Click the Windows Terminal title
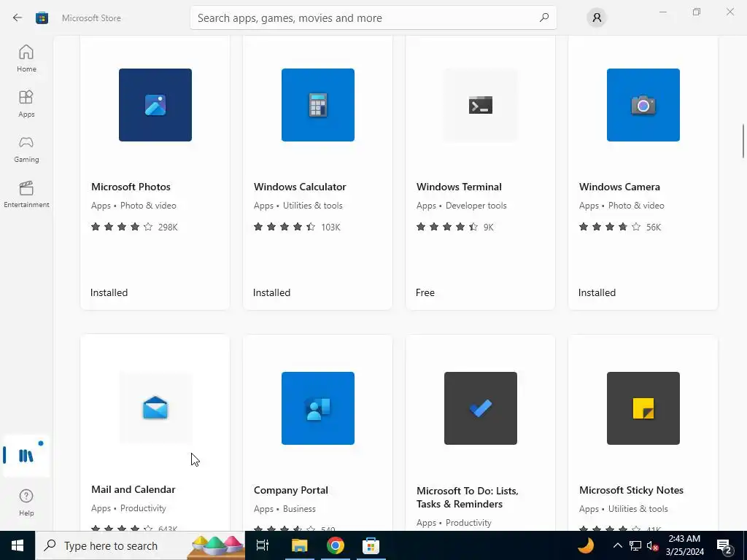747x560 pixels. coord(459,187)
